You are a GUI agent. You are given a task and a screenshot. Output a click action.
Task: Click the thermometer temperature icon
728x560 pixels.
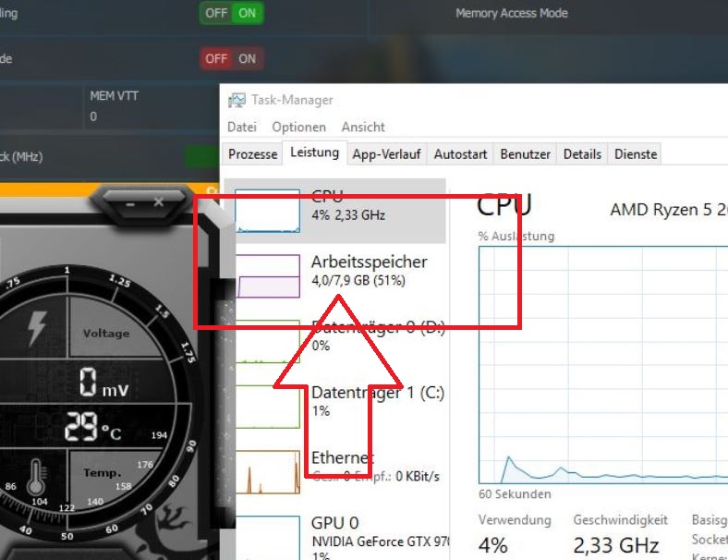[x=36, y=478]
